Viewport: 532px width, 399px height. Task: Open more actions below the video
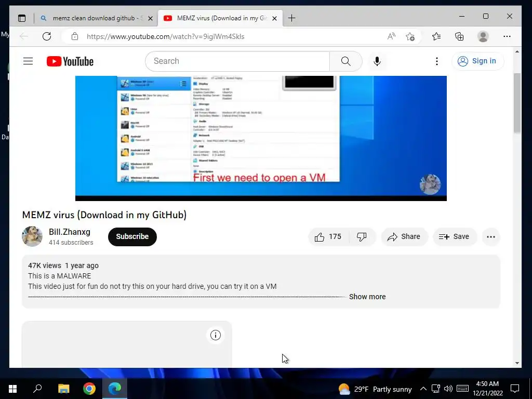pyautogui.click(x=491, y=237)
